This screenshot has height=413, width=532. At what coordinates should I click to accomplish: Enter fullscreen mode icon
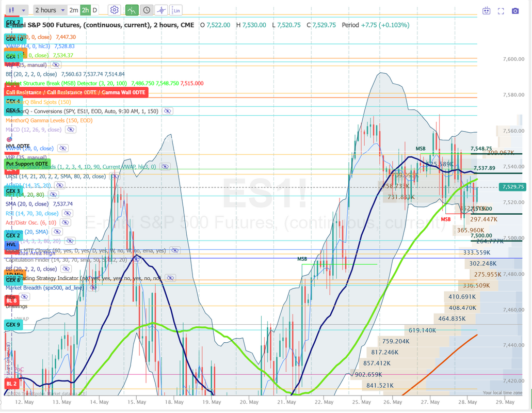pos(501,11)
